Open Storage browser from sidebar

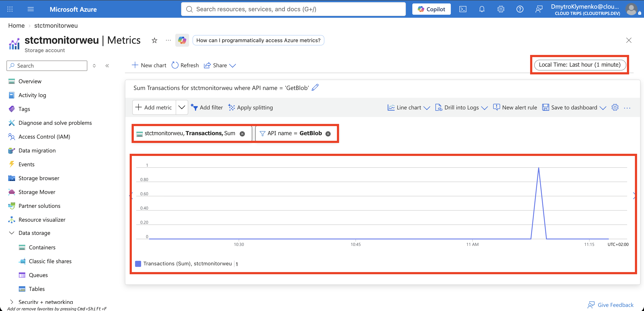coord(39,178)
